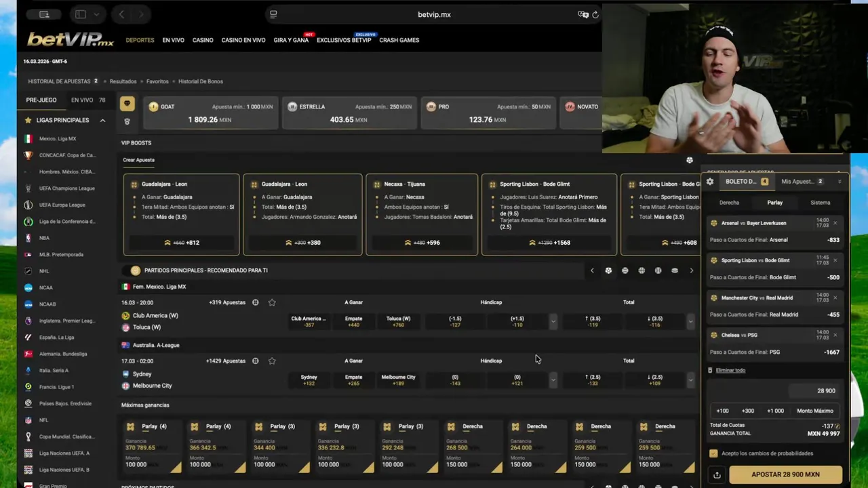Screen dimensions: 868x488
Task: Toggle the browser sidebar
Action: point(80,14)
